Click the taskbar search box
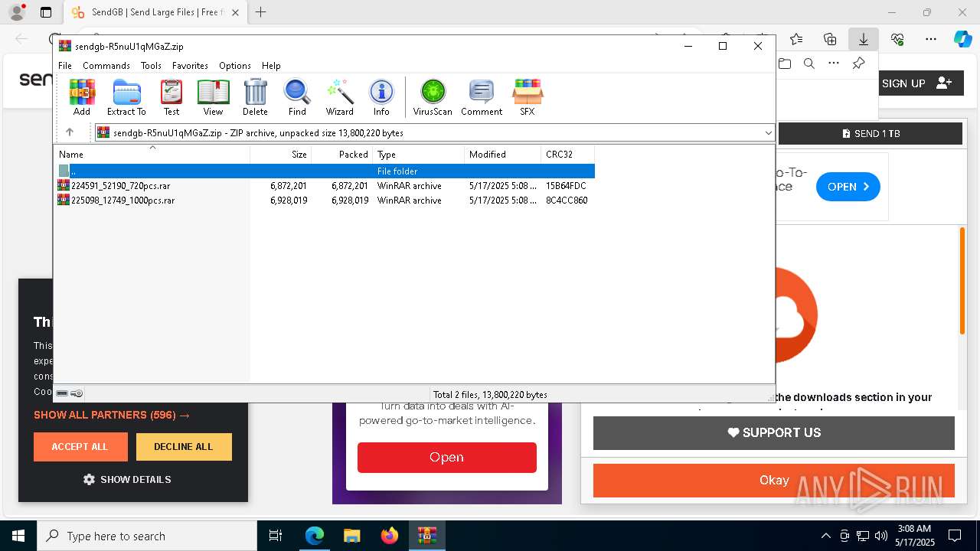 pos(147,536)
